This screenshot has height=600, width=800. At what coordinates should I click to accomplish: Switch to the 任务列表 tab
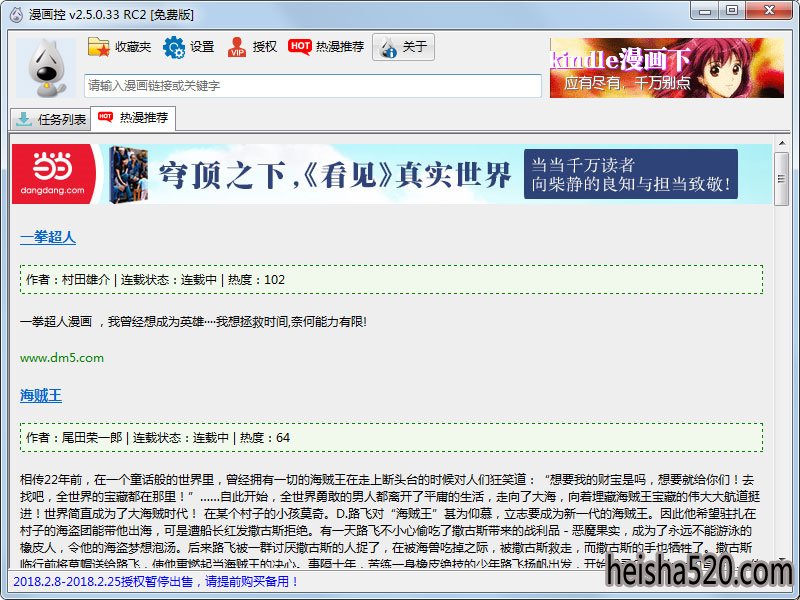(x=51, y=119)
